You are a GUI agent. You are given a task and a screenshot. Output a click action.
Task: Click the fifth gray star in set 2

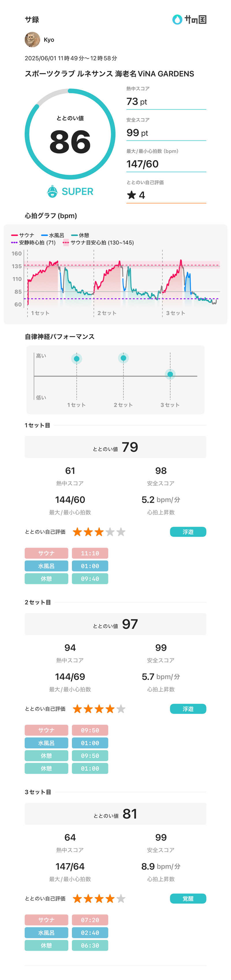121,709
